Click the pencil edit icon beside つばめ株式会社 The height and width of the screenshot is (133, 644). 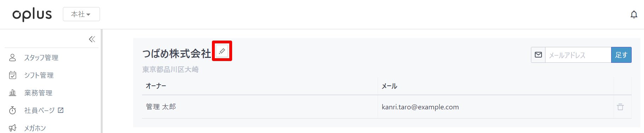(222, 51)
